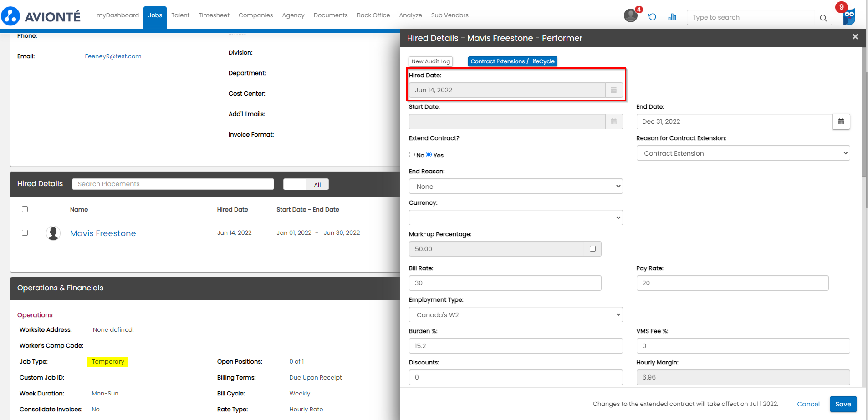Expand the Employment Type dropdown
This screenshot has height=420, width=868.
tap(516, 315)
